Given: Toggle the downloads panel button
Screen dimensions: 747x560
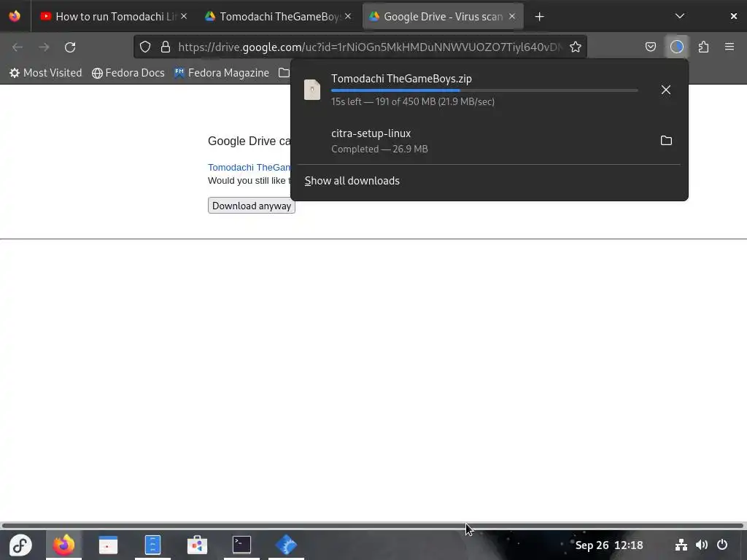Looking at the screenshot, I should pyautogui.click(x=677, y=47).
